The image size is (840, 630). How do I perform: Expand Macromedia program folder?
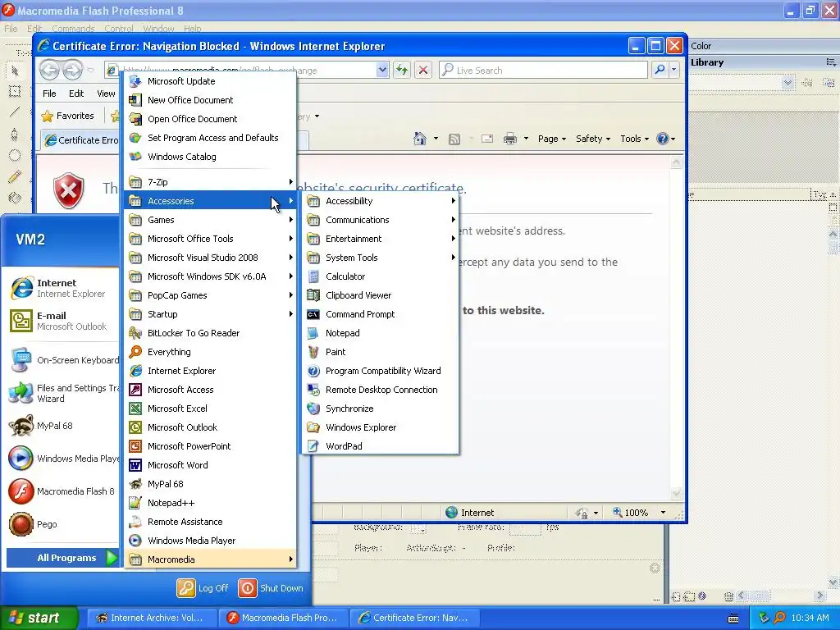pos(211,559)
